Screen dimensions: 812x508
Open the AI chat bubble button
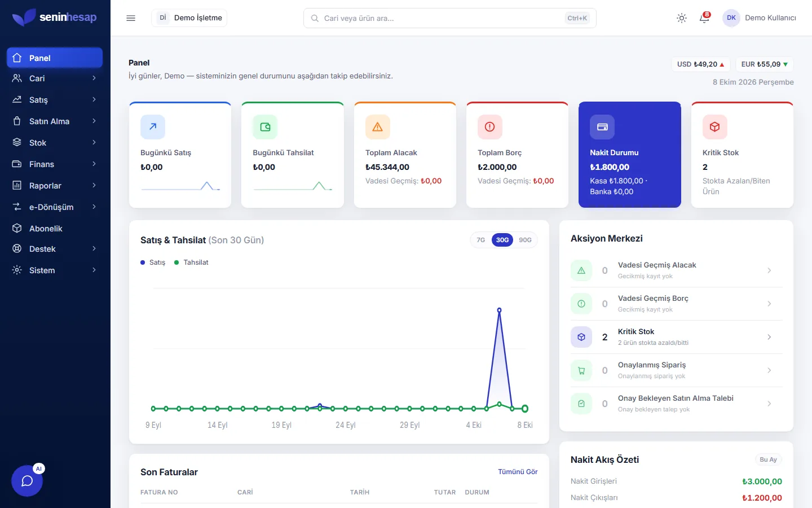tap(27, 481)
